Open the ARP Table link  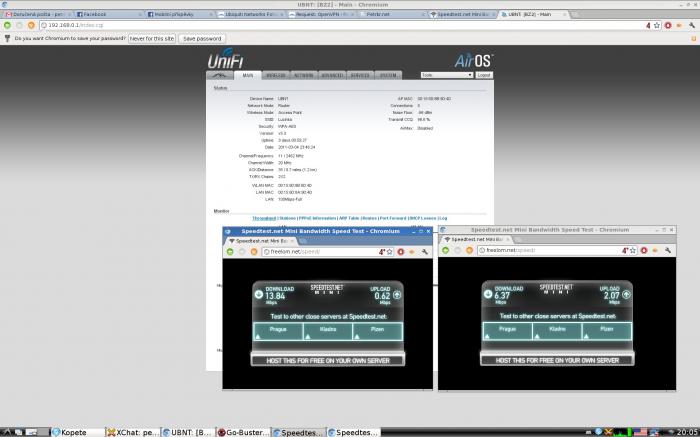tap(349, 218)
